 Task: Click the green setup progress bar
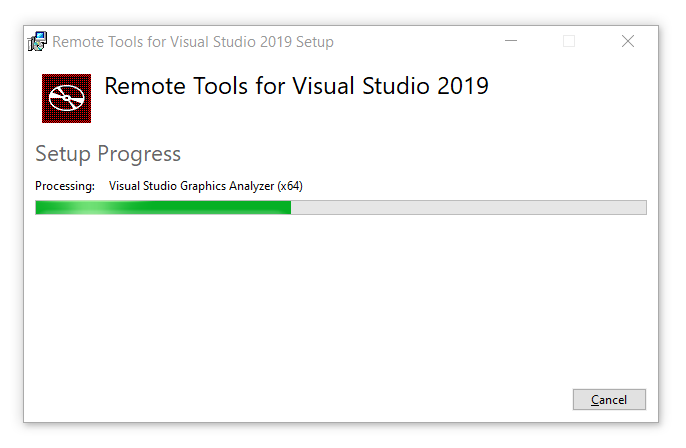tap(341, 207)
